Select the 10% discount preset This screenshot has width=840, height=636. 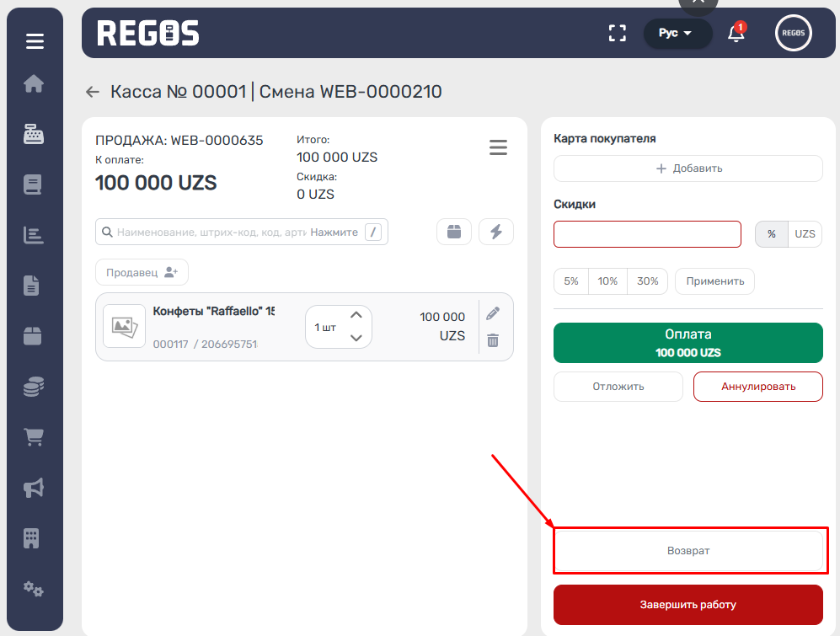click(x=607, y=281)
